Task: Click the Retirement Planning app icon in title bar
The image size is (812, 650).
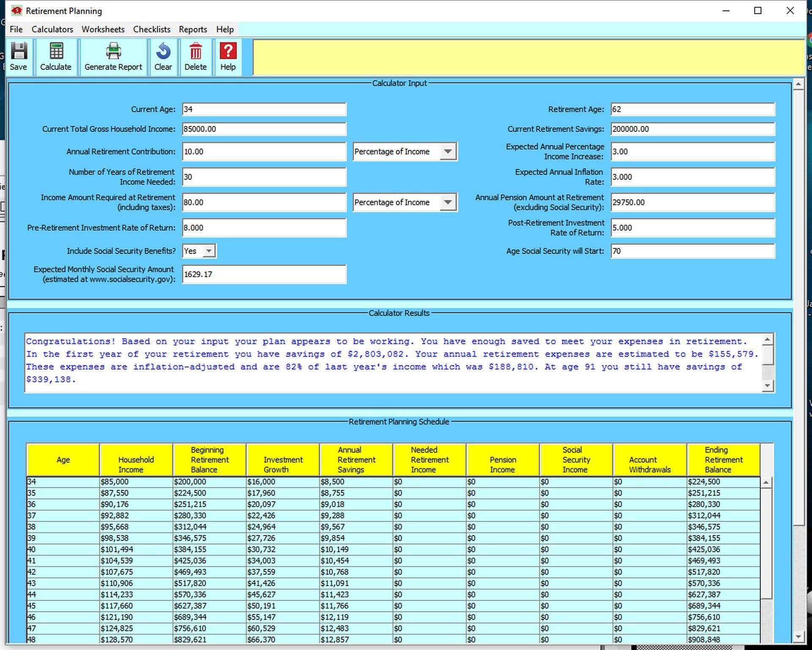Action: click(x=16, y=11)
